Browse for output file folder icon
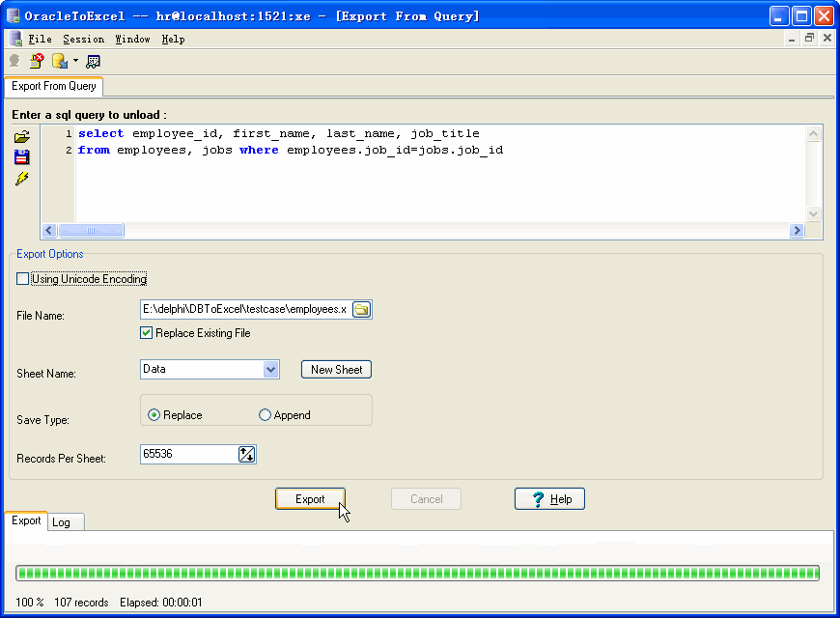 [362, 309]
